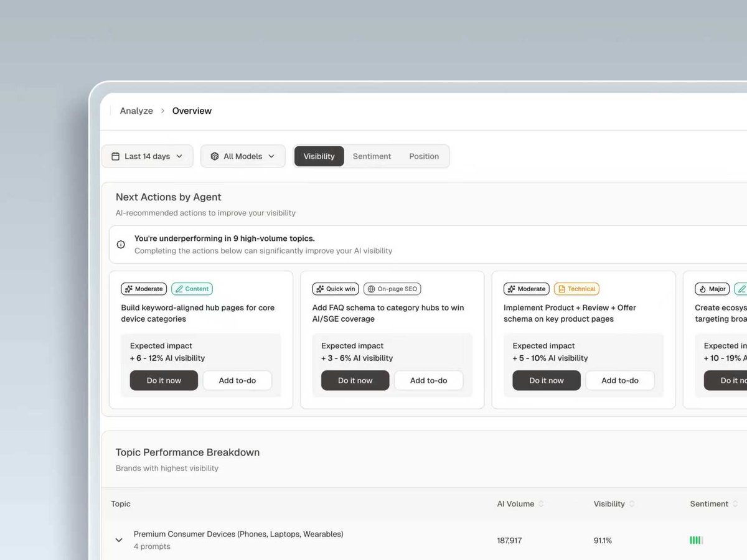Click the Overview breadcrumb
This screenshot has height=560, width=747.
click(192, 111)
